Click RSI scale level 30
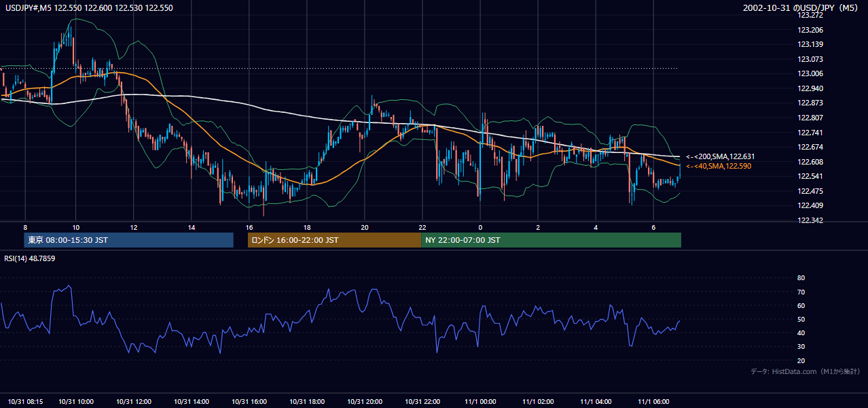868x408 pixels. coord(801,347)
